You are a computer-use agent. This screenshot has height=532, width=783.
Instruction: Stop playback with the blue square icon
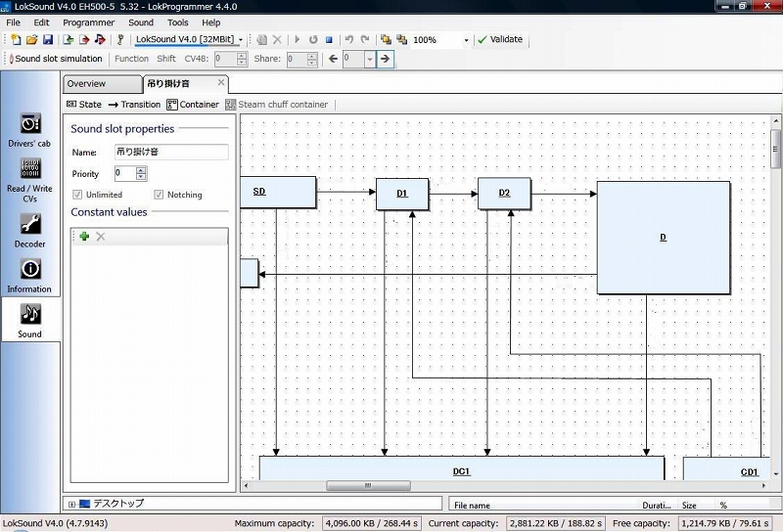[329, 39]
